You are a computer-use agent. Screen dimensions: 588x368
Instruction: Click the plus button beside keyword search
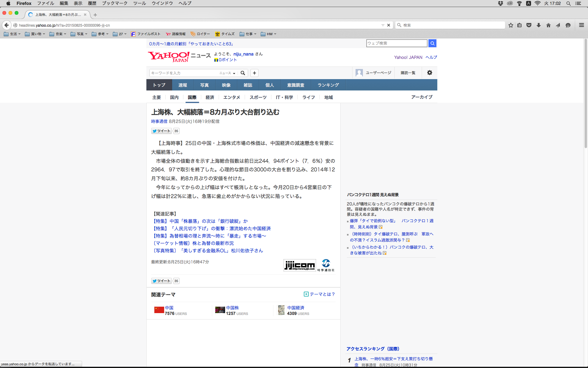click(x=254, y=73)
